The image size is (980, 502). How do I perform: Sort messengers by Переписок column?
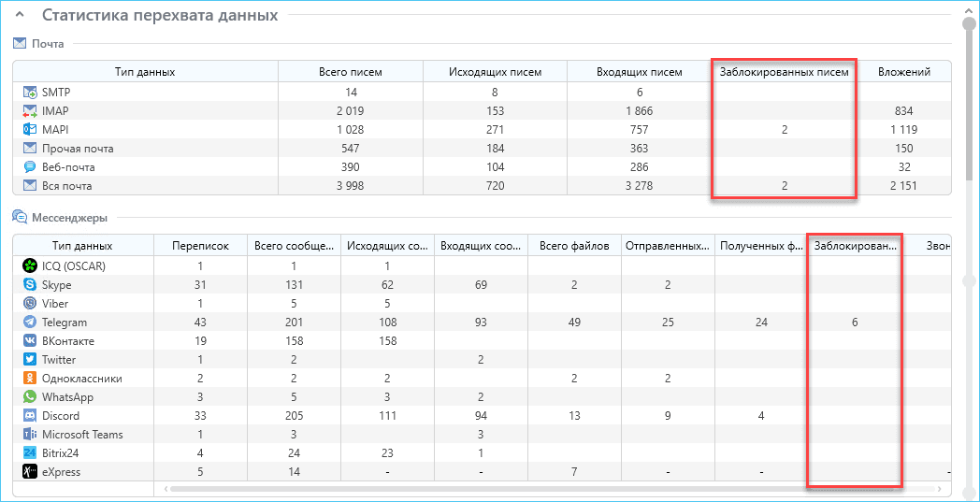point(201,246)
